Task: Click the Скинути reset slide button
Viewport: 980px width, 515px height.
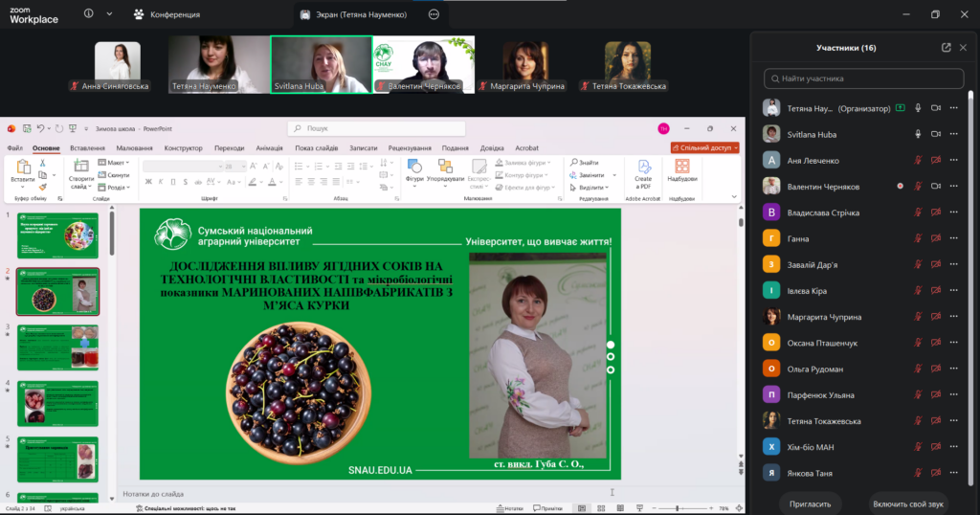Action: (114, 175)
